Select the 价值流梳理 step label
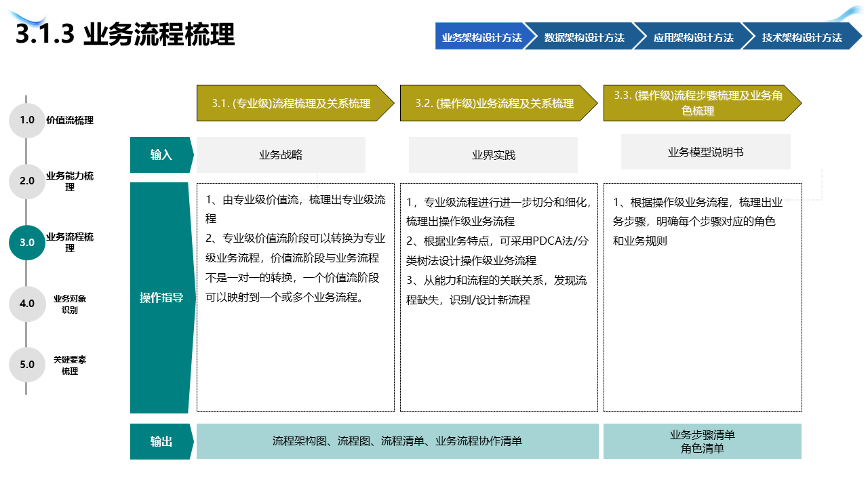The height and width of the screenshot is (488, 868). [x=70, y=121]
